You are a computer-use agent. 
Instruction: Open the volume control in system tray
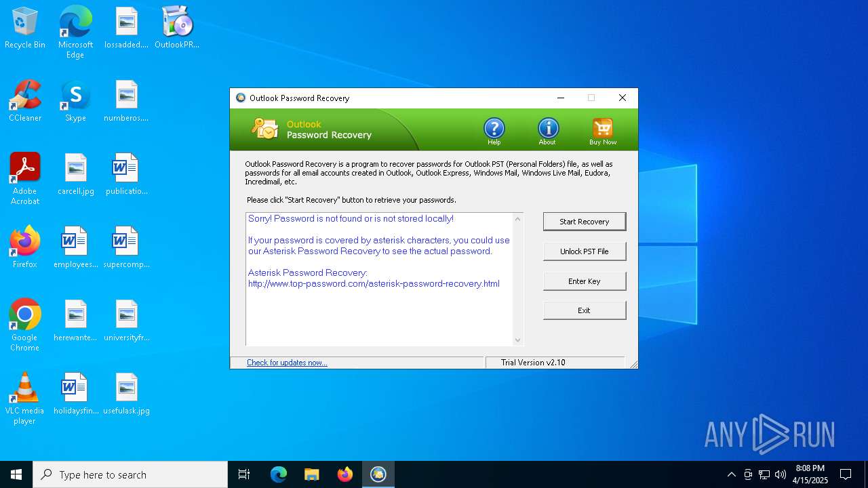781,474
